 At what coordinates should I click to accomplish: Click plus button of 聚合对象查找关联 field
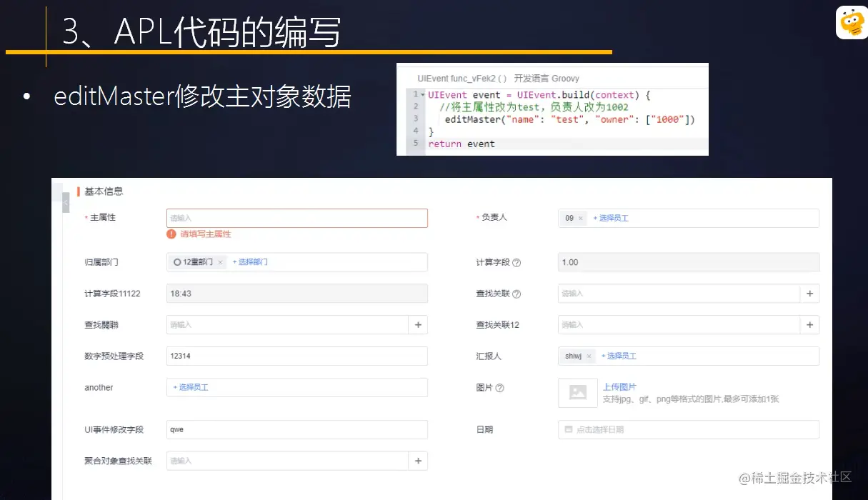pyautogui.click(x=418, y=461)
